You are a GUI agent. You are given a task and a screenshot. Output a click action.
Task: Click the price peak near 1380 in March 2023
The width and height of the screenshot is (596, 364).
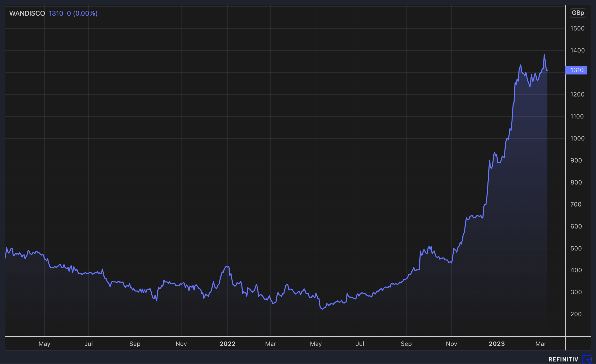[544, 55]
